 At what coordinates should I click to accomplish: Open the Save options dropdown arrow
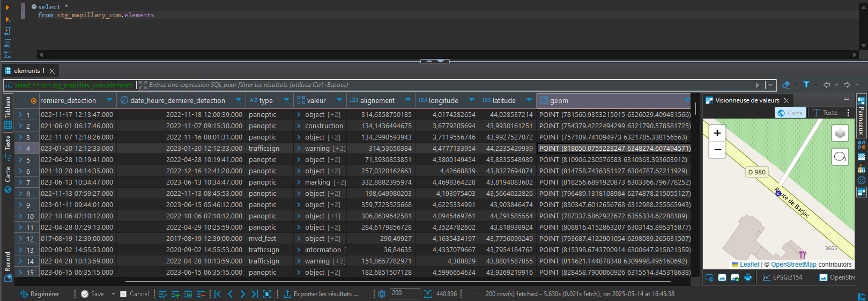tap(113, 294)
